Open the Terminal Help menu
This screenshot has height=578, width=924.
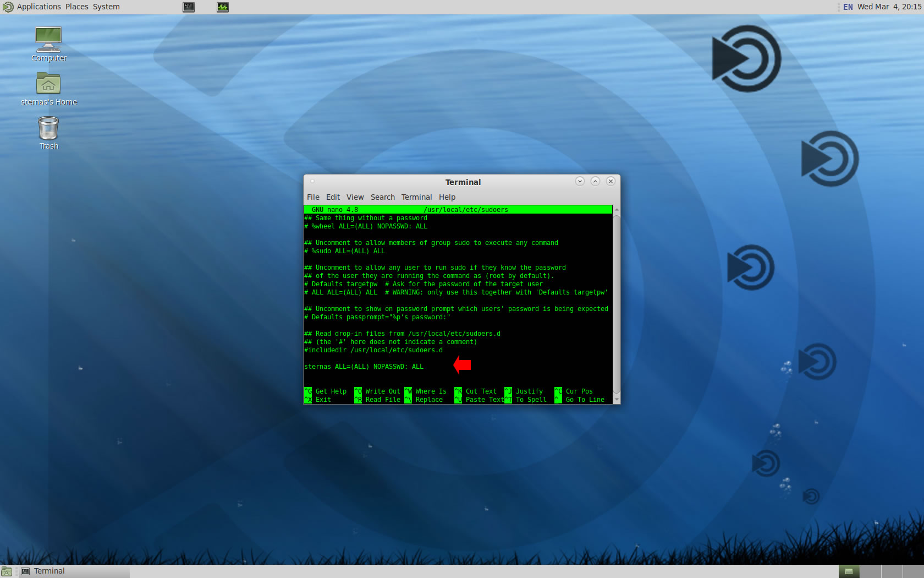point(447,197)
